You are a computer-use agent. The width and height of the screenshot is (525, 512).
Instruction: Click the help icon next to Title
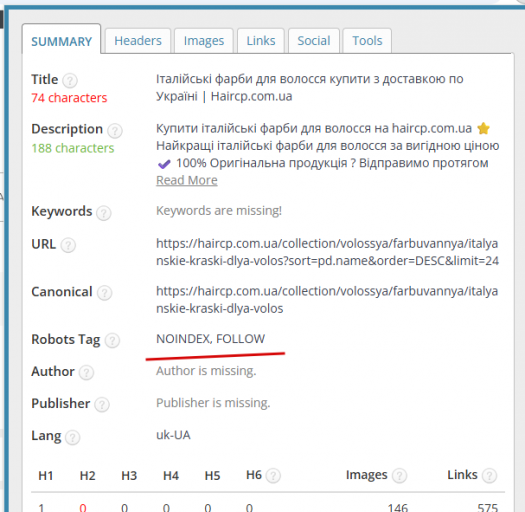(70, 80)
